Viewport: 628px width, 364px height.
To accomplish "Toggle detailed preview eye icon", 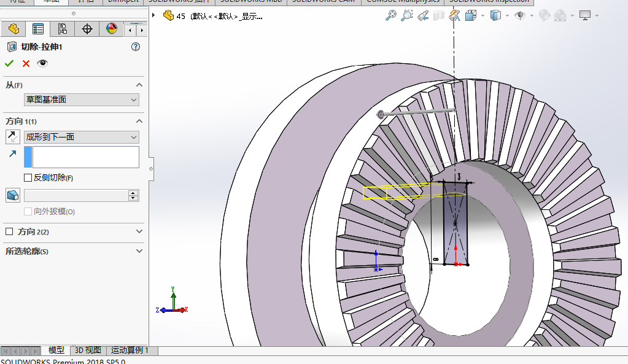I will pyautogui.click(x=42, y=63).
